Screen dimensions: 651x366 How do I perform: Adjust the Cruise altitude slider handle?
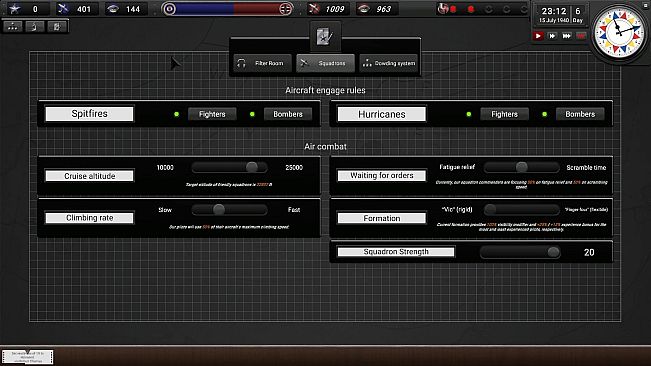click(252, 167)
